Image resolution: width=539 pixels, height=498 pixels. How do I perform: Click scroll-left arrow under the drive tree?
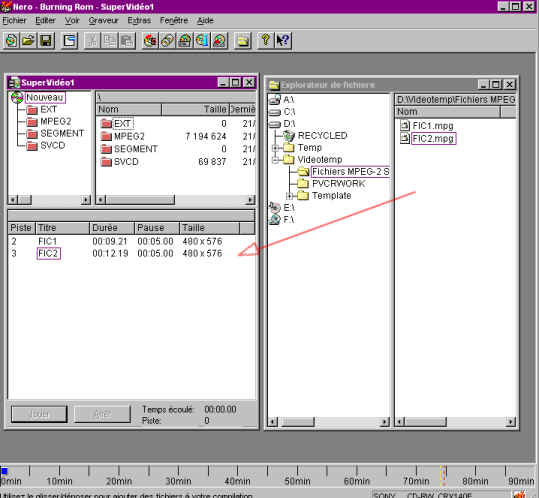pos(273,421)
